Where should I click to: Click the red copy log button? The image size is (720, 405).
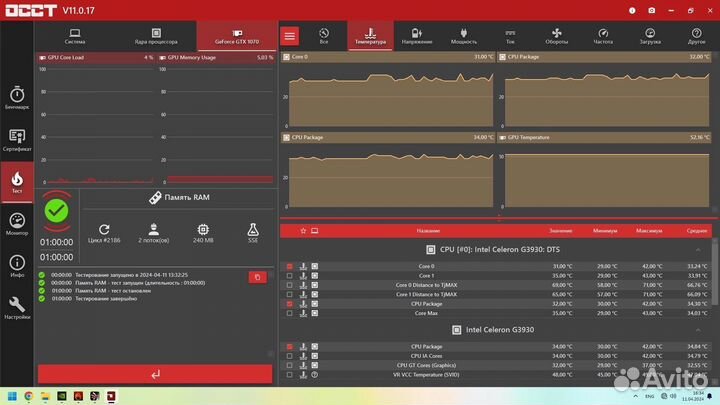pyautogui.click(x=258, y=277)
